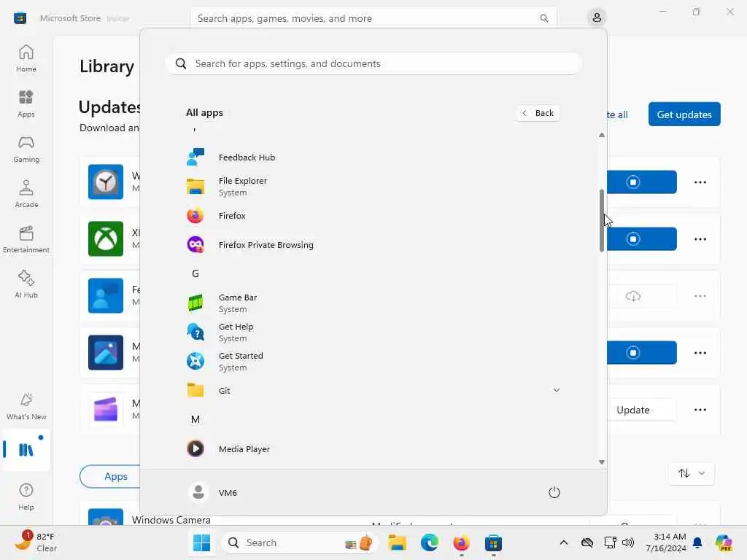Open Firefox from the taskbar
Screen dimensions: 747x560
(x=461, y=542)
